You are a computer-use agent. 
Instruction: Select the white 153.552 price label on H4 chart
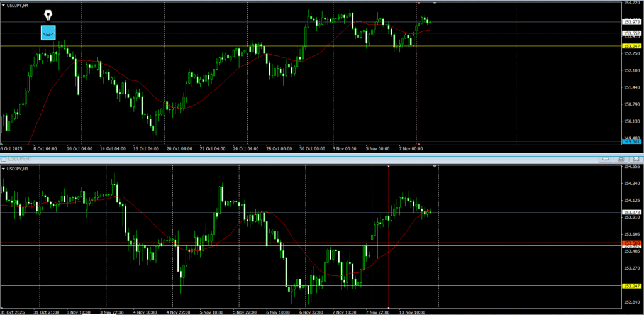(x=631, y=33)
